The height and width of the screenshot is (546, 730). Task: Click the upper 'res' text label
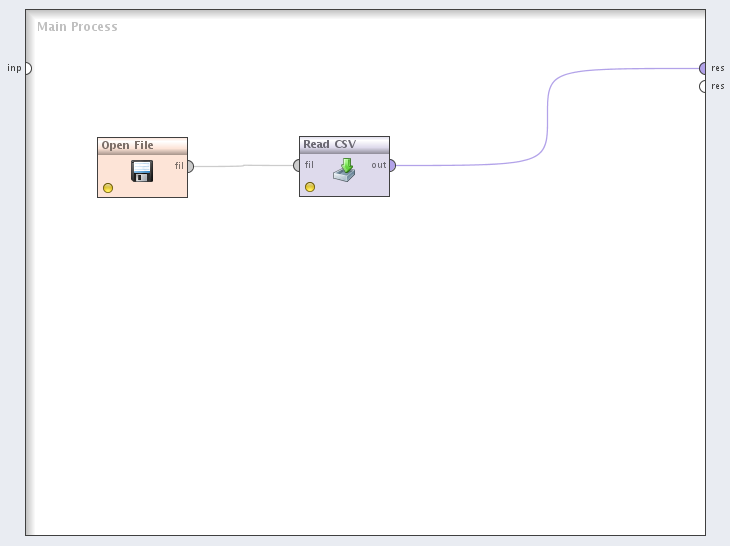(718, 68)
